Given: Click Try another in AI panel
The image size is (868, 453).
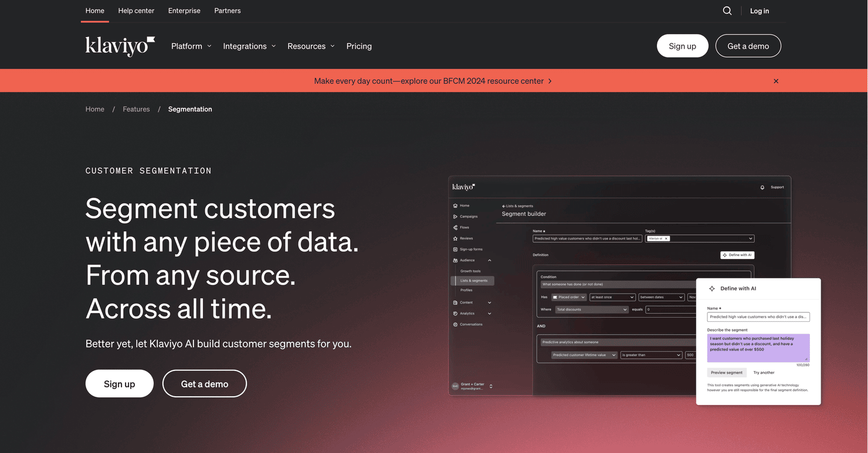Looking at the screenshot, I should pyautogui.click(x=764, y=373).
